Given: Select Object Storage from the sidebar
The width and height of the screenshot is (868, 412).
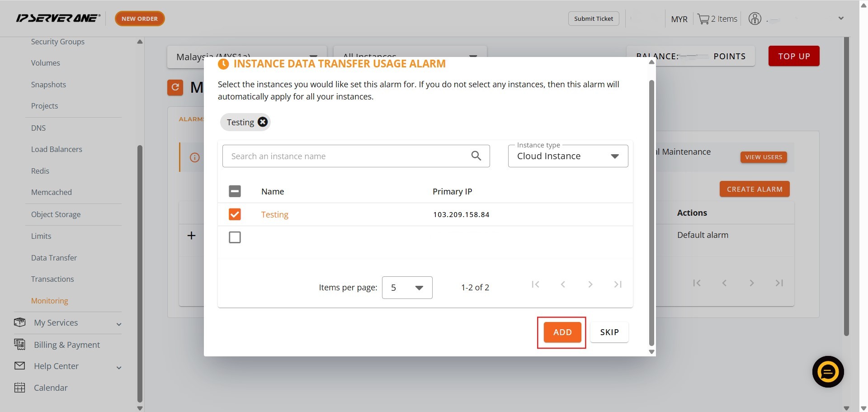Looking at the screenshot, I should pyautogui.click(x=56, y=214).
